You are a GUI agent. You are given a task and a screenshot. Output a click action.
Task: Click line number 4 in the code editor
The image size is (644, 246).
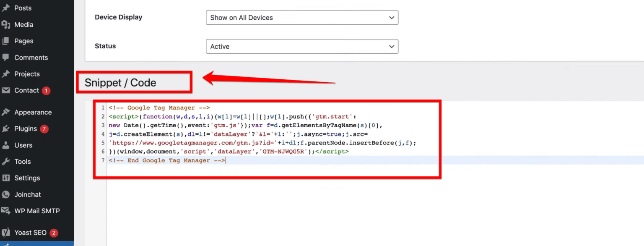pyautogui.click(x=103, y=134)
